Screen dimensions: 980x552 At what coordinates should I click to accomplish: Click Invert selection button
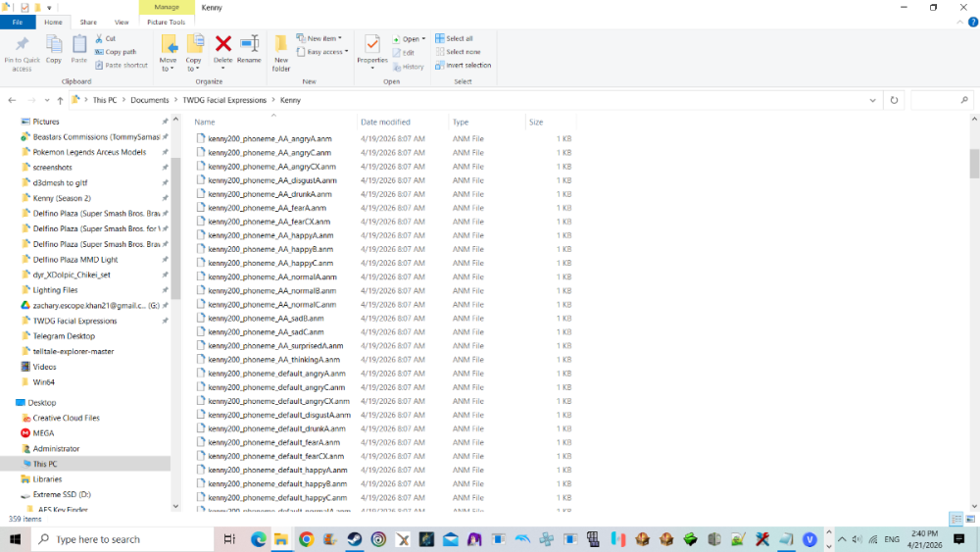click(464, 65)
